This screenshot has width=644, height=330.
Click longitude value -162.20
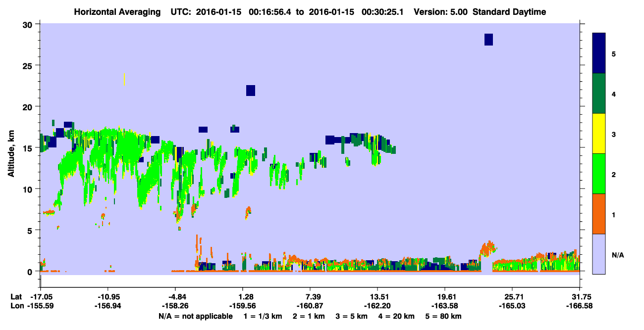(377, 306)
